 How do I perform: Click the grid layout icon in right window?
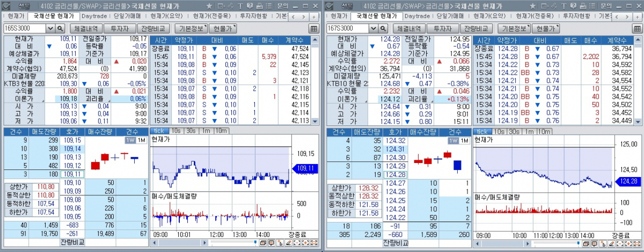[x=637, y=28]
